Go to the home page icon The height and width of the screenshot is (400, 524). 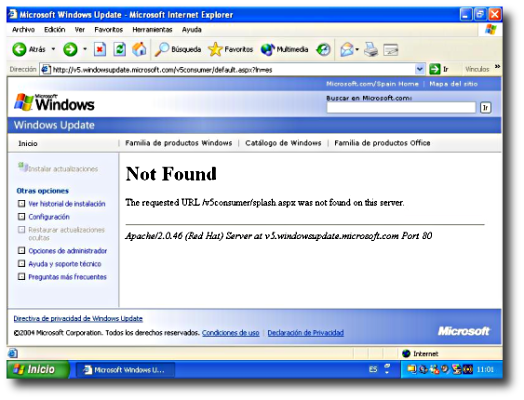[139, 49]
